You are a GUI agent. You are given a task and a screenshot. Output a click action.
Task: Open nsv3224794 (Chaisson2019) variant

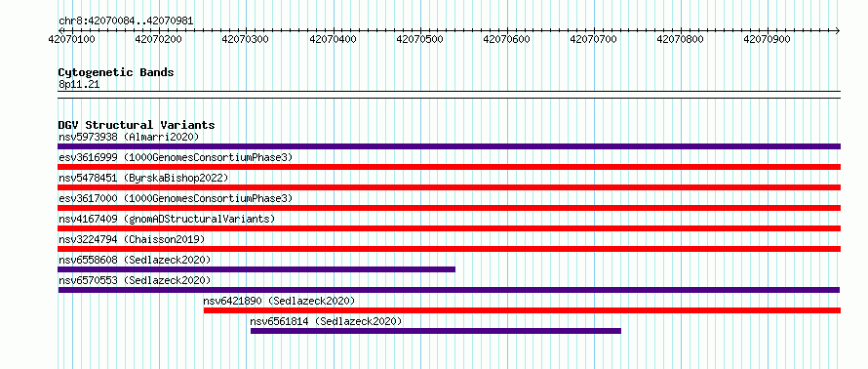[132, 239]
